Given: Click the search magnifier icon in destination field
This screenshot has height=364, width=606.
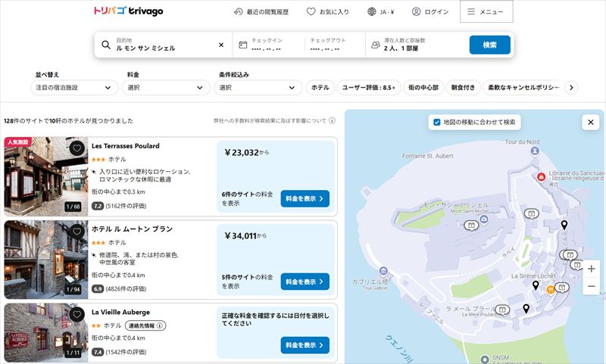Looking at the screenshot, I should click(106, 45).
